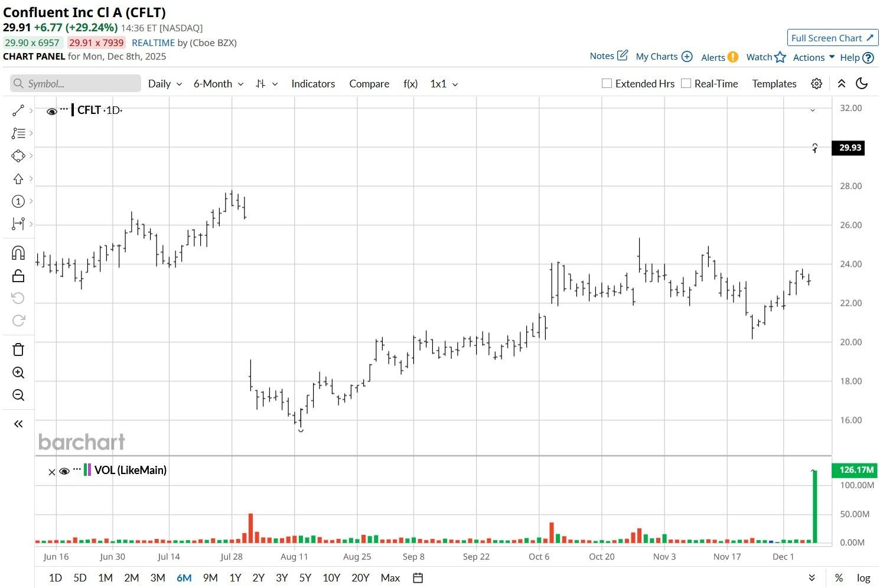The width and height of the screenshot is (883, 588).
Task: Select the 5D time range
Action: pos(80,578)
